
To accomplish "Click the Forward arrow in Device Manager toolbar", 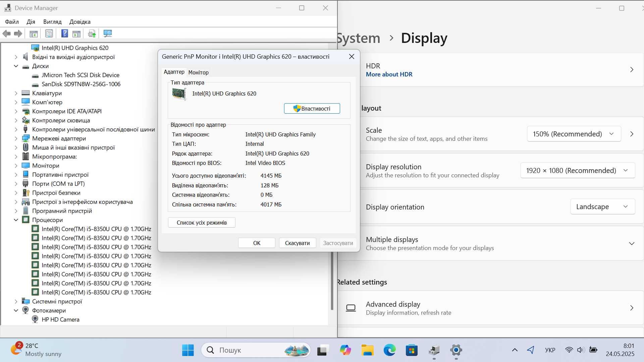I will tap(18, 34).
